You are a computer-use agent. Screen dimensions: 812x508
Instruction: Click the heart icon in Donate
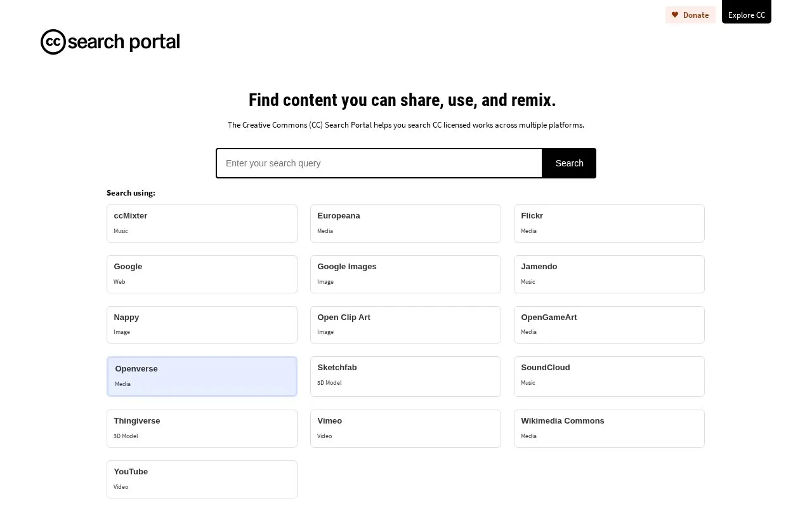675,15
